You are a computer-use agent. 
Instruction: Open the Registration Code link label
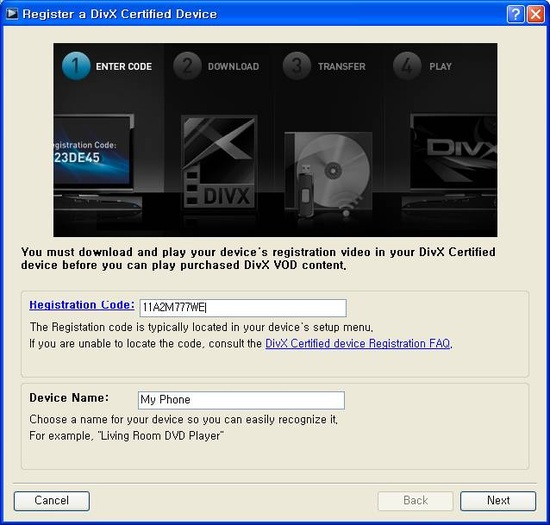[x=82, y=305]
